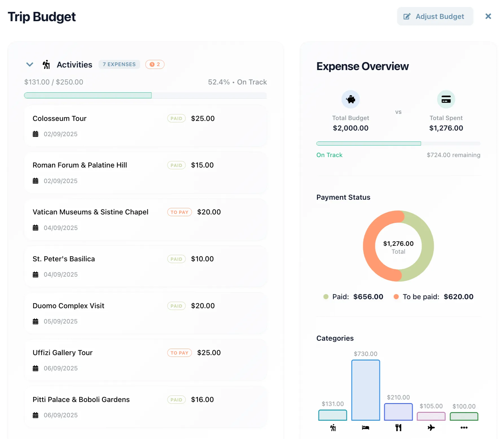Select the airplane Transport category icon

(431, 428)
